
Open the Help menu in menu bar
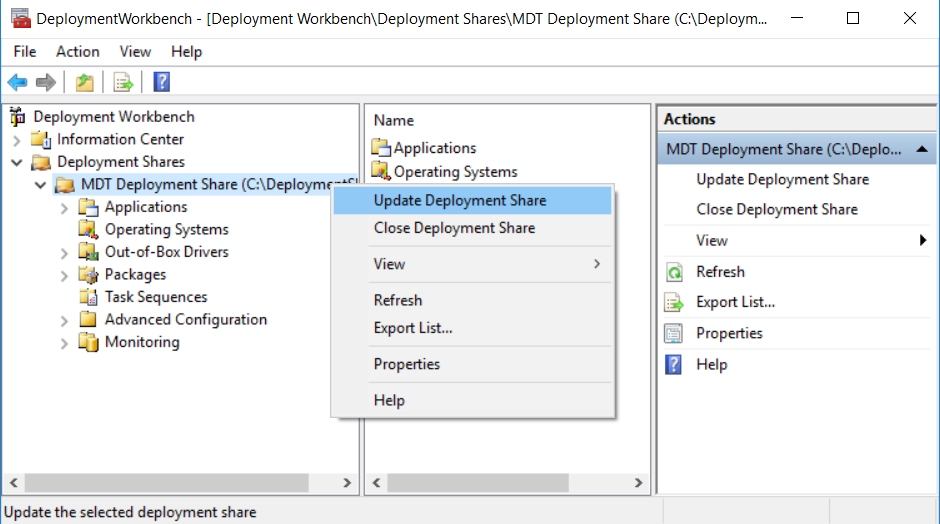coord(186,52)
